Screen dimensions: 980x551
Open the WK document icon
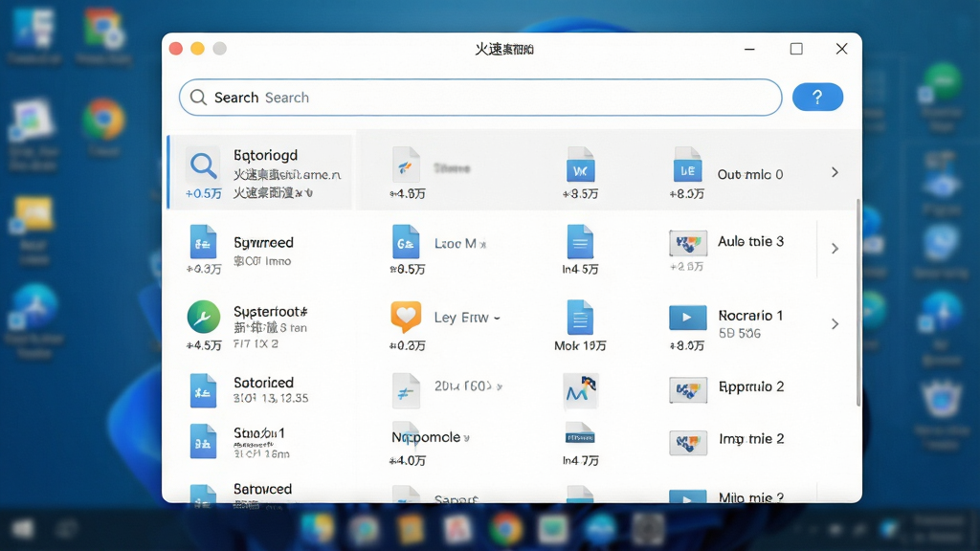(580, 165)
